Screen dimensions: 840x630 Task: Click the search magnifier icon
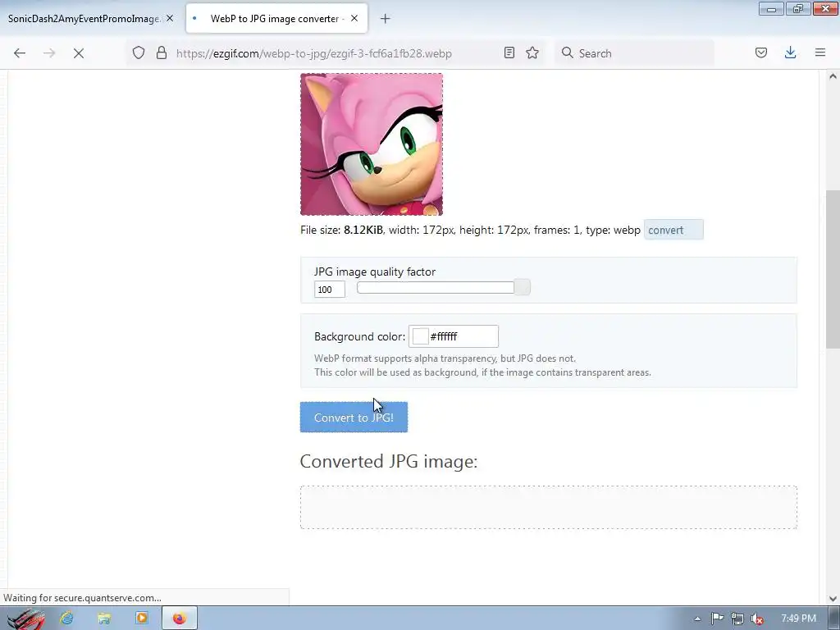click(x=568, y=53)
